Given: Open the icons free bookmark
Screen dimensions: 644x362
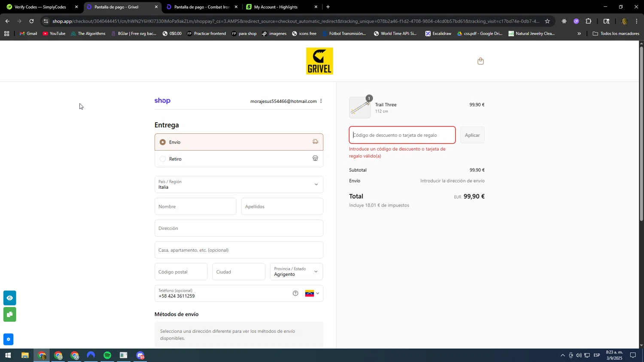Looking at the screenshot, I should pyautogui.click(x=304, y=33).
